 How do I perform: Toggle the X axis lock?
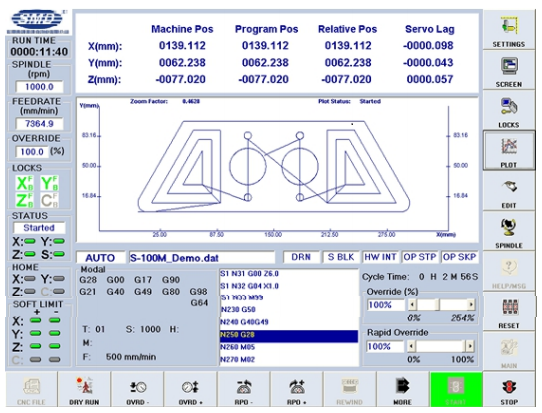pyautogui.click(x=25, y=183)
